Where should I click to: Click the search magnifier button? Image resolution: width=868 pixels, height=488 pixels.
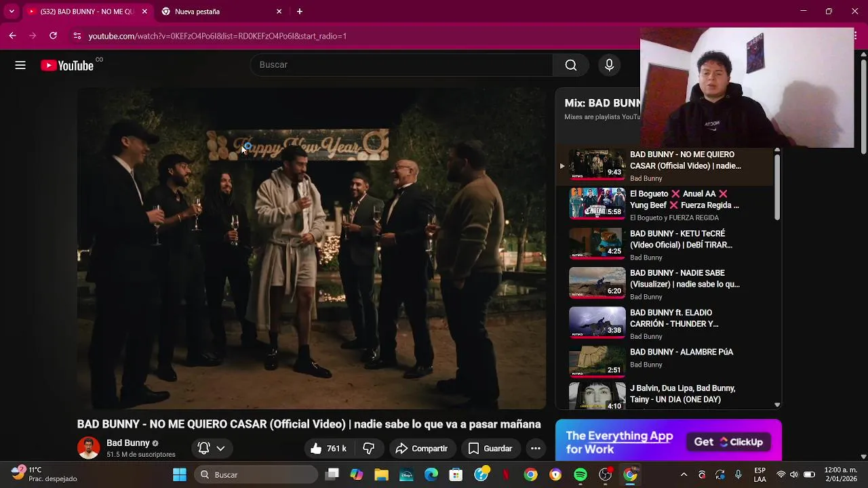coord(571,65)
